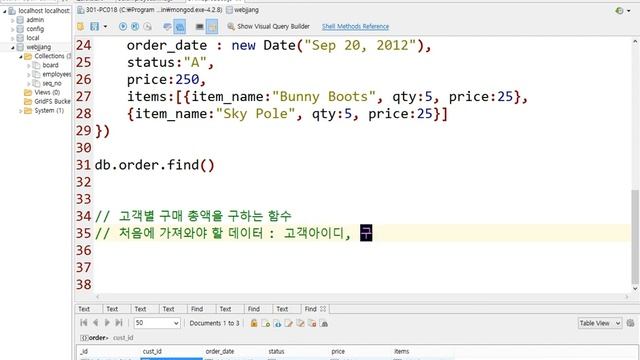The image size is (640, 360).
Task: Open the Table View dropdown
Action: click(600, 323)
